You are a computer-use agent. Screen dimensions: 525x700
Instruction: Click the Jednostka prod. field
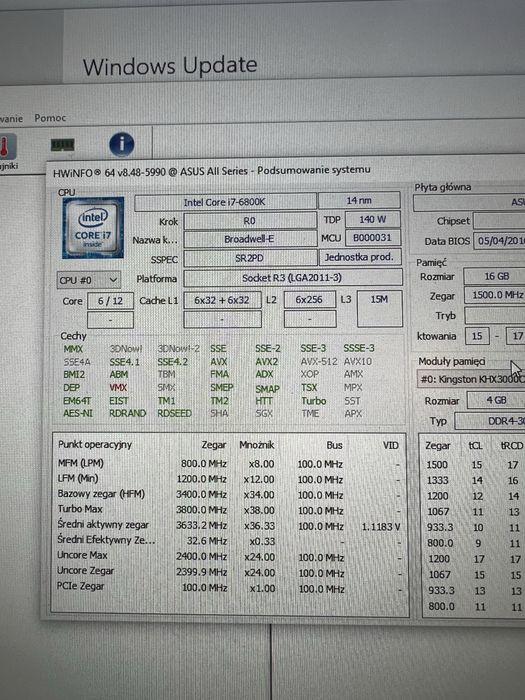[x=360, y=257]
